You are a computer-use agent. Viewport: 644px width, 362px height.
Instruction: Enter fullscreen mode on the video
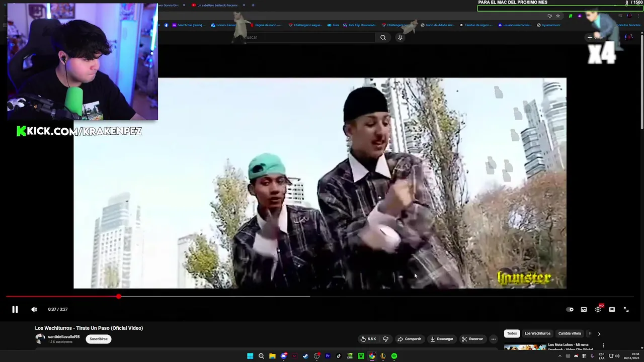coord(626,309)
